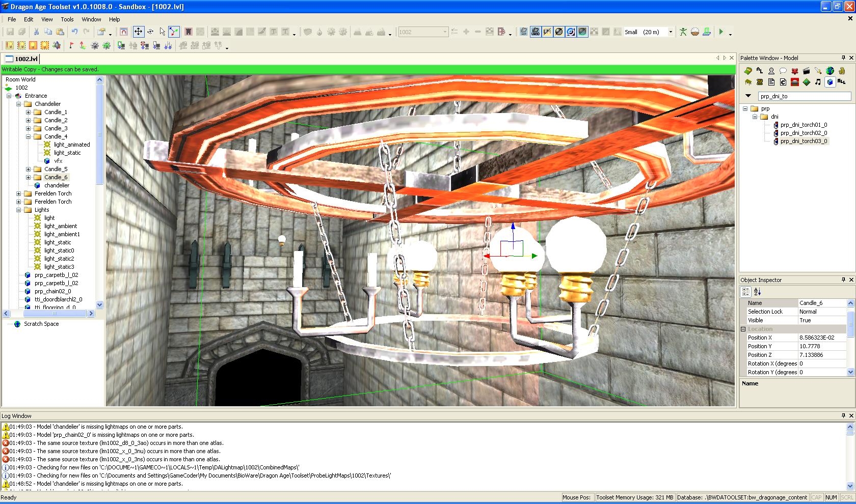
Task: Collapse the Lights folder in tree
Action: [19, 210]
